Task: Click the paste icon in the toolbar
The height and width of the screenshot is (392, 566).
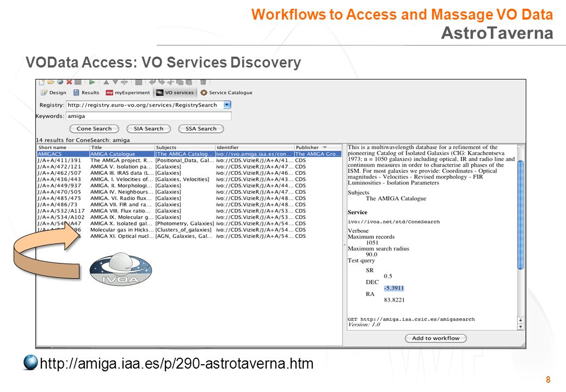Action: 188,82
